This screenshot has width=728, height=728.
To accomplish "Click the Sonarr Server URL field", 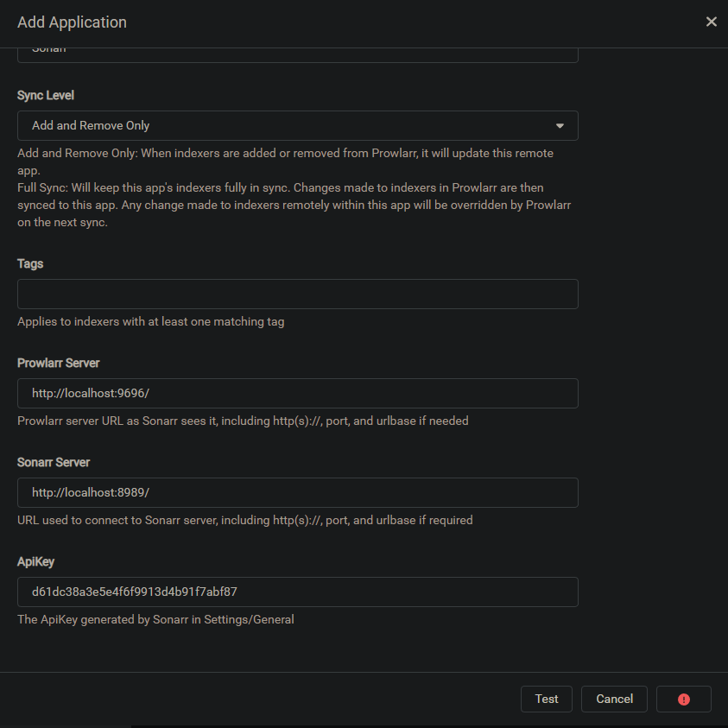I will click(298, 492).
